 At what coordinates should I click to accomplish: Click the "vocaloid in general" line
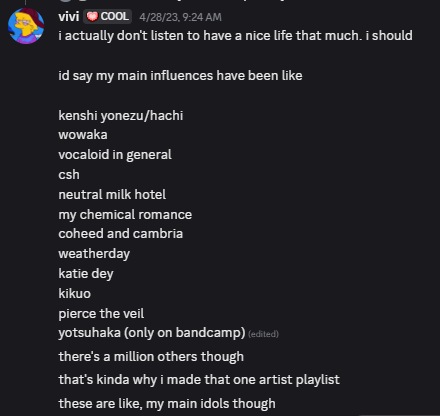[115, 155]
